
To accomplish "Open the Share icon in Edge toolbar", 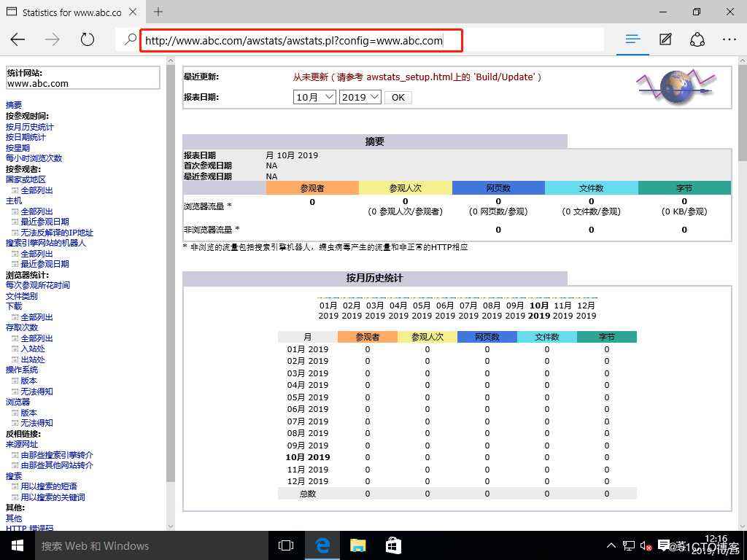I will [x=697, y=39].
